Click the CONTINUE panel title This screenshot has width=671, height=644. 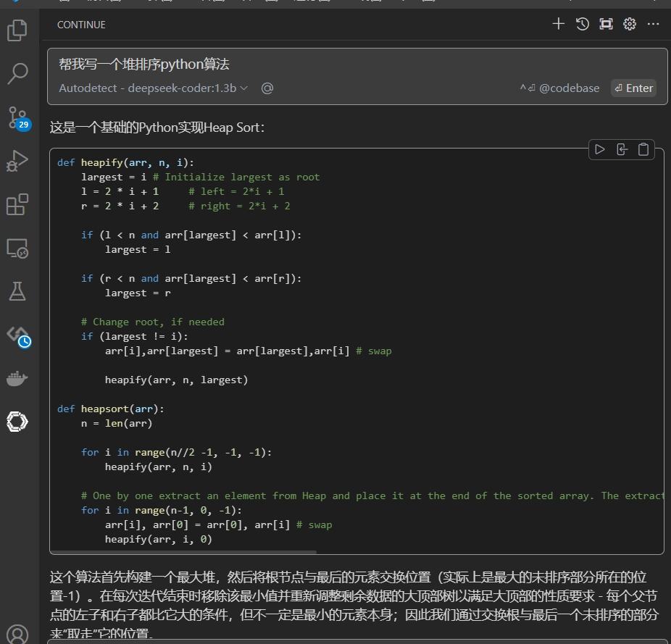[81, 25]
